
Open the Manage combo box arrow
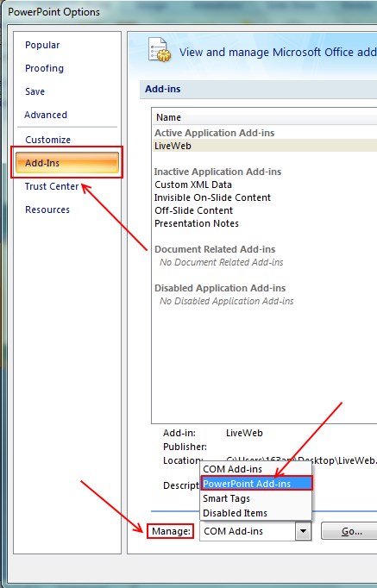click(303, 531)
